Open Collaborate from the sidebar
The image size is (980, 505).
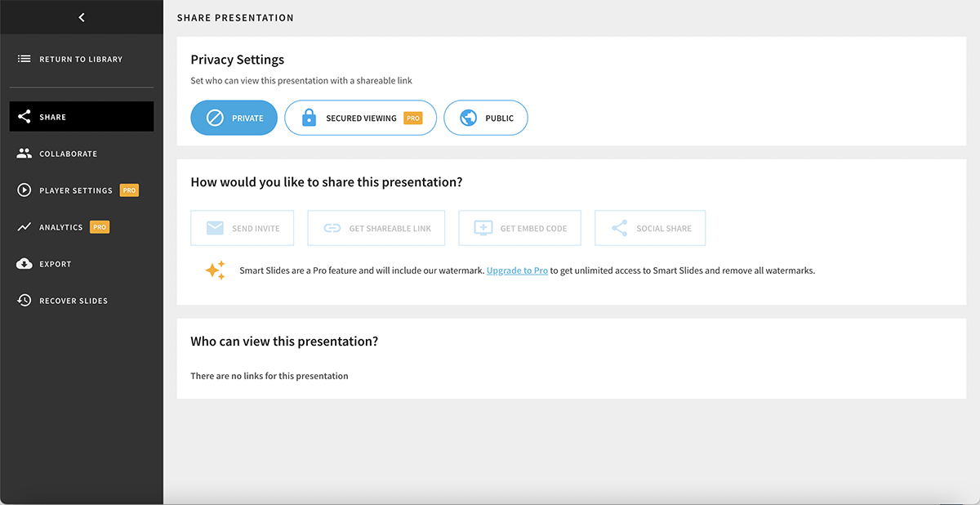click(x=24, y=153)
